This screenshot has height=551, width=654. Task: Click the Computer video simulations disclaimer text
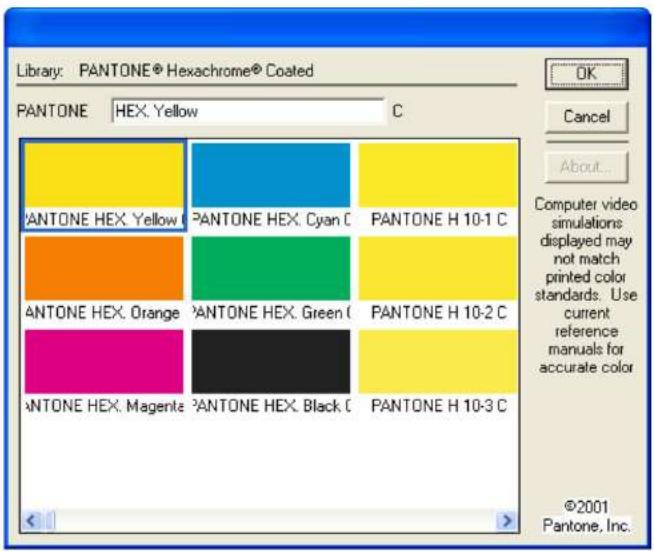[586, 286]
